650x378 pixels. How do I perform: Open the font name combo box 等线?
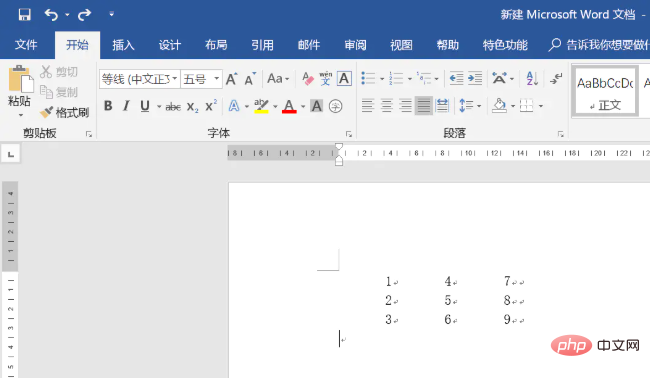(140, 79)
